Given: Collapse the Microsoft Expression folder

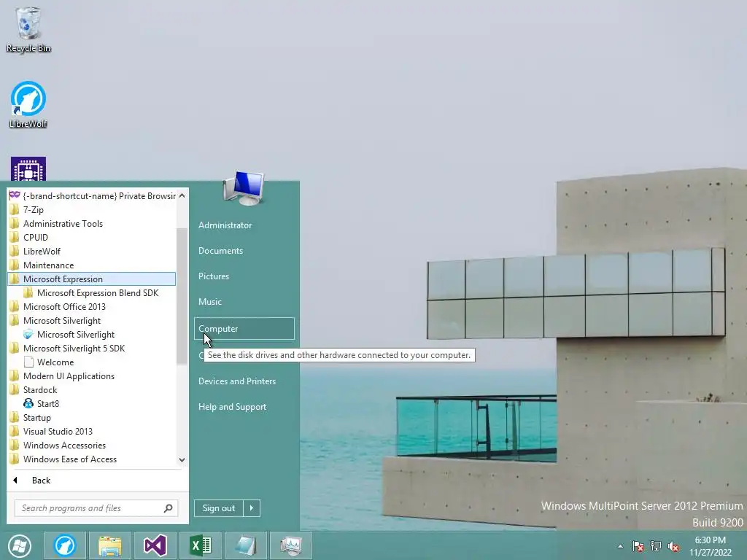Looking at the screenshot, I should click(92, 279).
